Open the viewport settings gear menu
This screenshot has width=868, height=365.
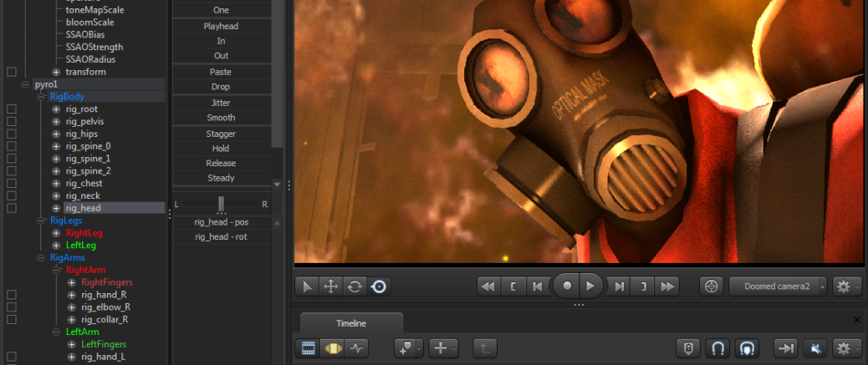[x=847, y=286]
